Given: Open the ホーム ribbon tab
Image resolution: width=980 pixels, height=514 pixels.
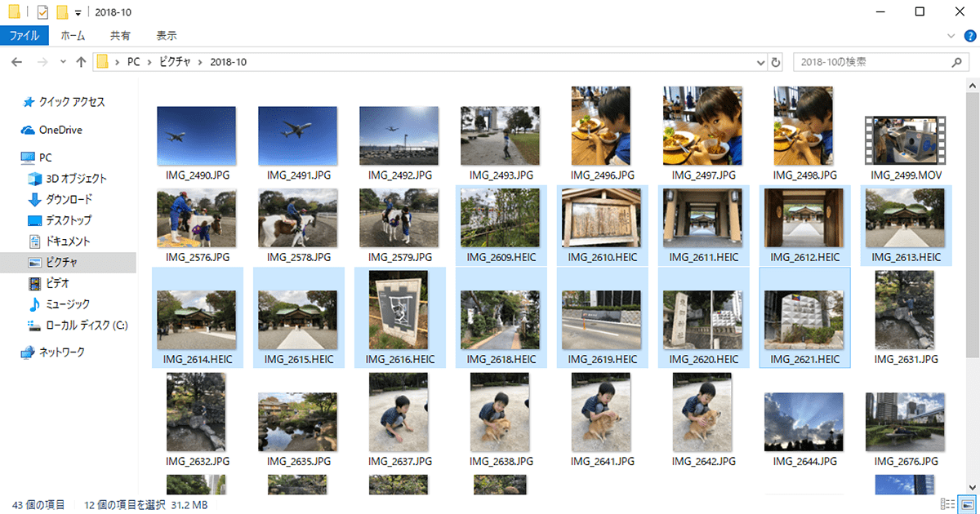Looking at the screenshot, I should tap(73, 36).
